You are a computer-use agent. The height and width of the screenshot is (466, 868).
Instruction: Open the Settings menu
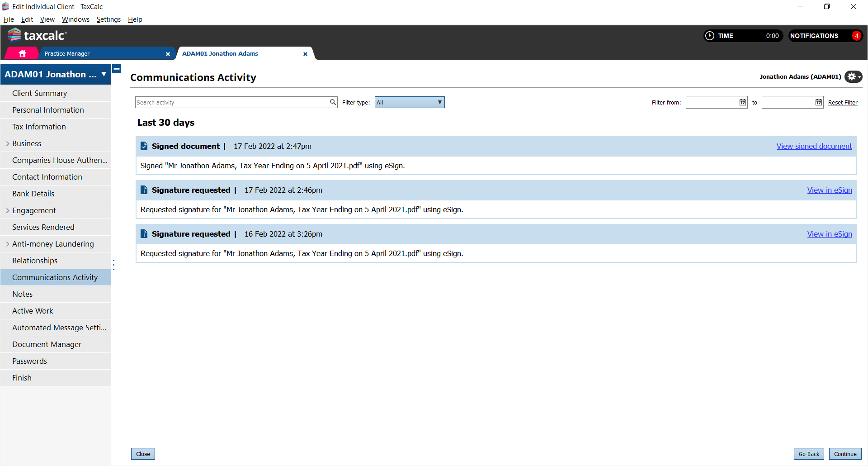(x=108, y=19)
